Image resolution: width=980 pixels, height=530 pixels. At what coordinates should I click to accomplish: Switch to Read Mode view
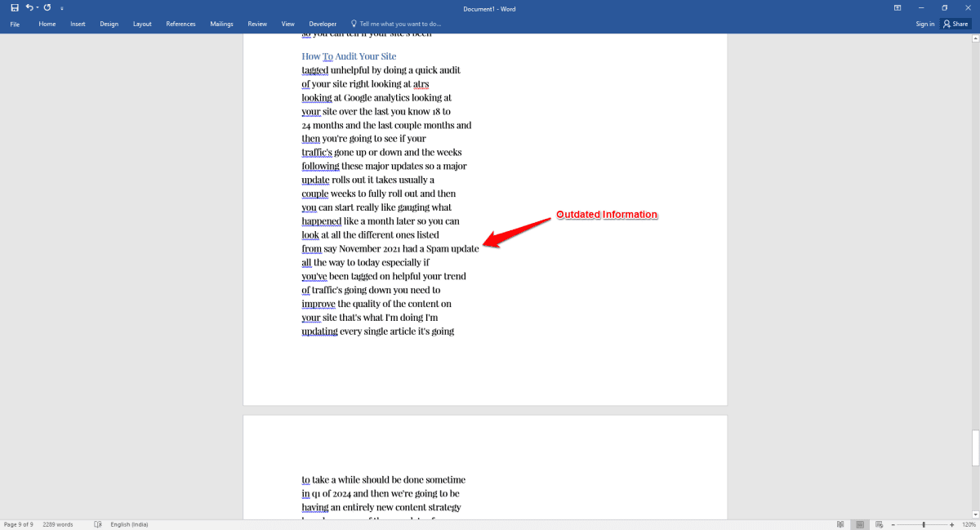840,524
